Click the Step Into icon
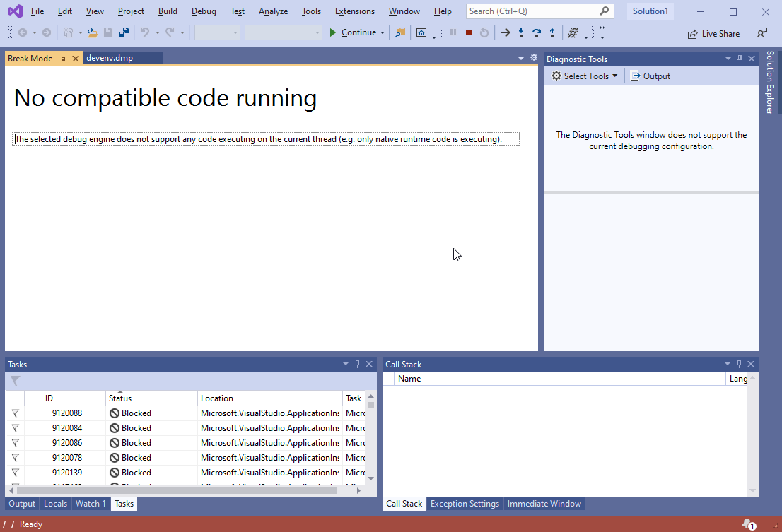 521,33
